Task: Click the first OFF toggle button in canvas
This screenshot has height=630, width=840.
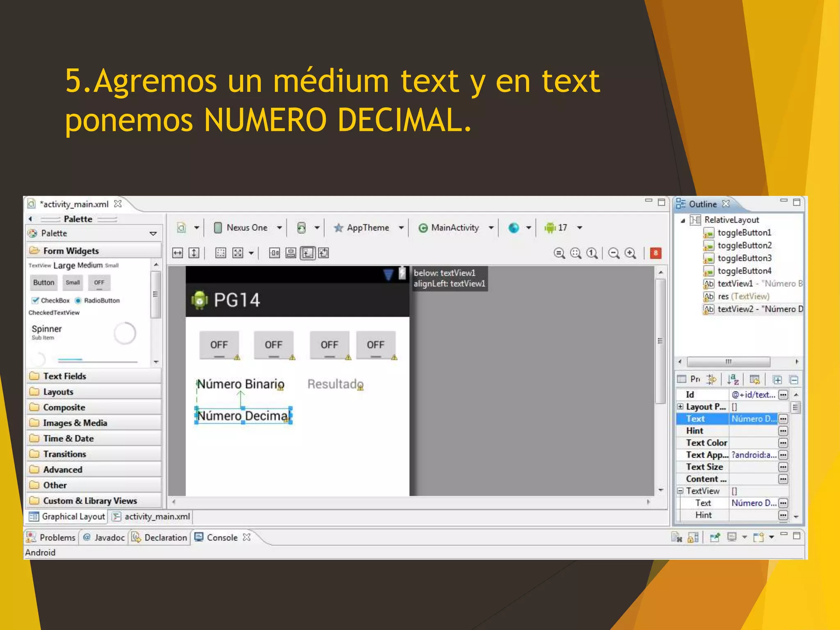Action: click(x=219, y=345)
